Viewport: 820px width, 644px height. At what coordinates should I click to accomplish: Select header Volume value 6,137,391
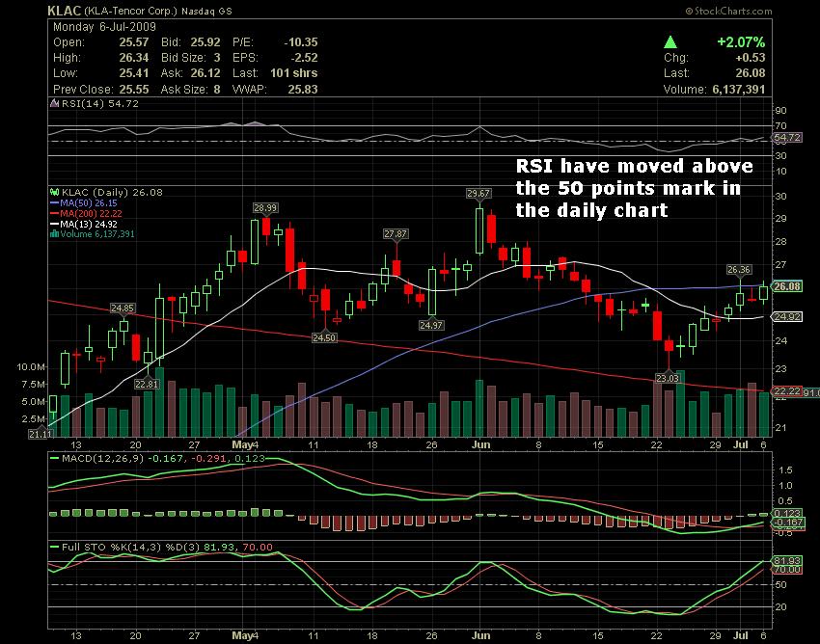pyautogui.click(x=739, y=90)
